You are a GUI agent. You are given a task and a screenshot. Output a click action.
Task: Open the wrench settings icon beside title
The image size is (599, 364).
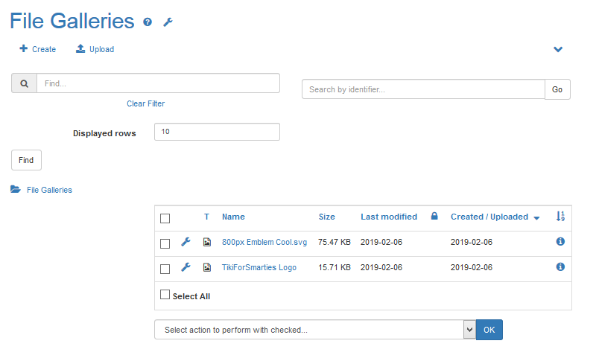pos(168,22)
